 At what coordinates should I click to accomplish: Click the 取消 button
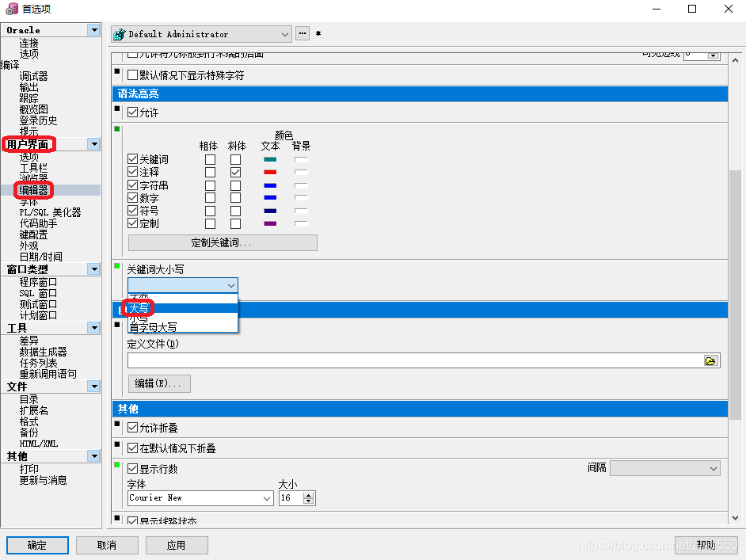pyautogui.click(x=107, y=545)
